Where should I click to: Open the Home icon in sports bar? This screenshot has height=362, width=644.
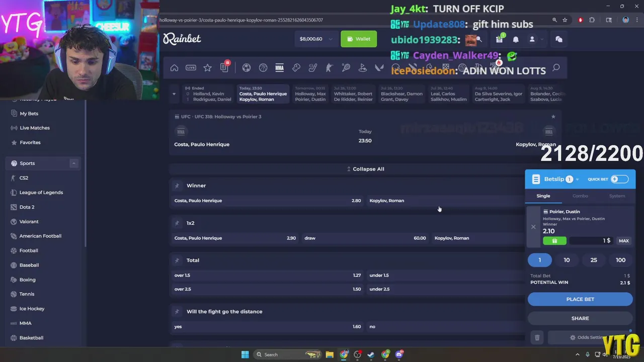(x=174, y=68)
